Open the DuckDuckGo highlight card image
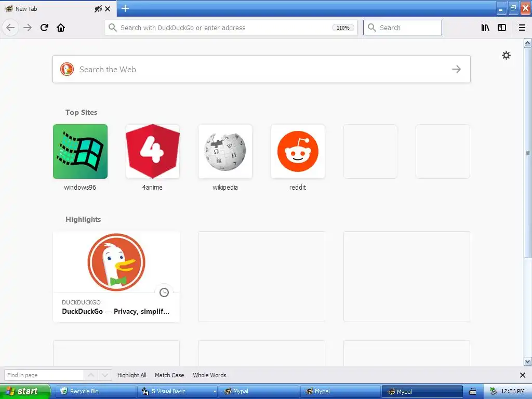 116,262
